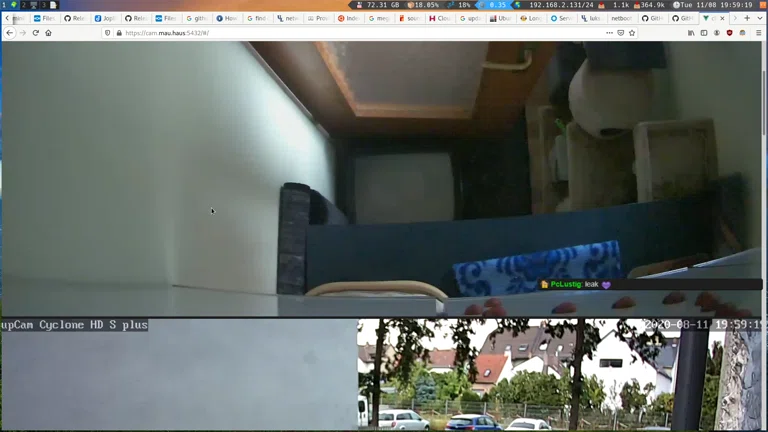
Task: Expand the list all tabs dropdown
Action: point(760,18)
